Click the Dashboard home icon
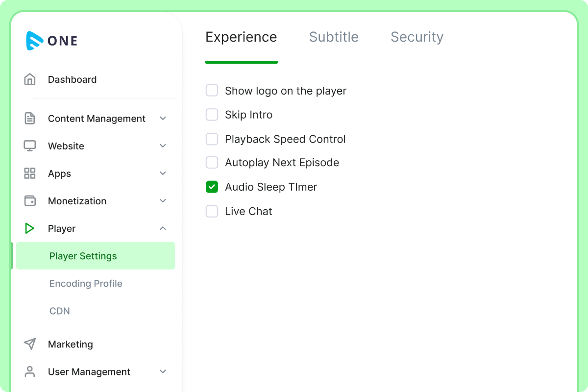The image size is (588, 392). pyautogui.click(x=30, y=79)
